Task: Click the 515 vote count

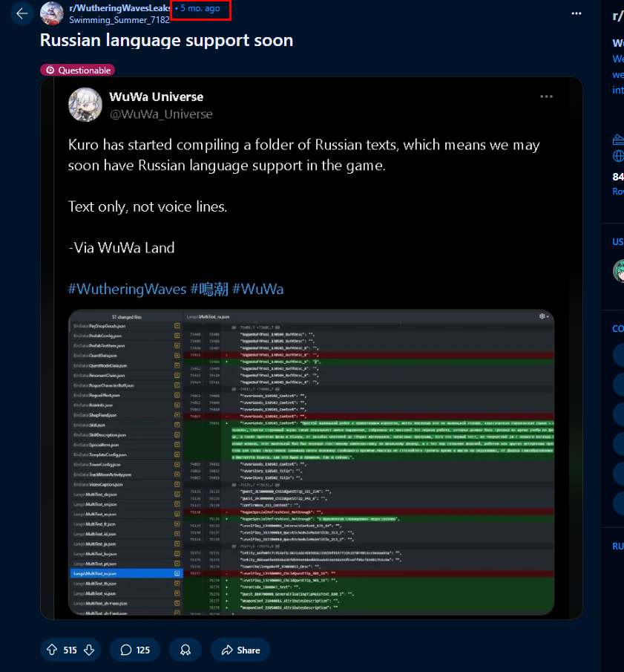Action: pyautogui.click(x=70, y=650)
